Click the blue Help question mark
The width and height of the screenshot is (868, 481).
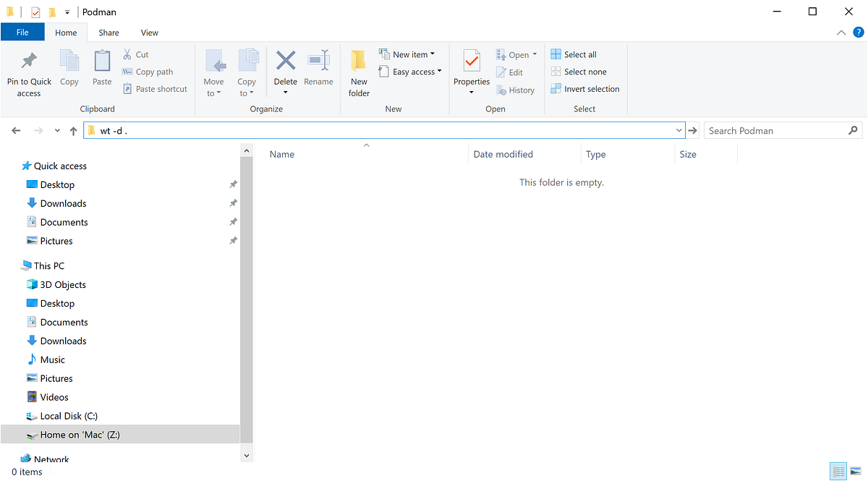click(x=859, y=32)
